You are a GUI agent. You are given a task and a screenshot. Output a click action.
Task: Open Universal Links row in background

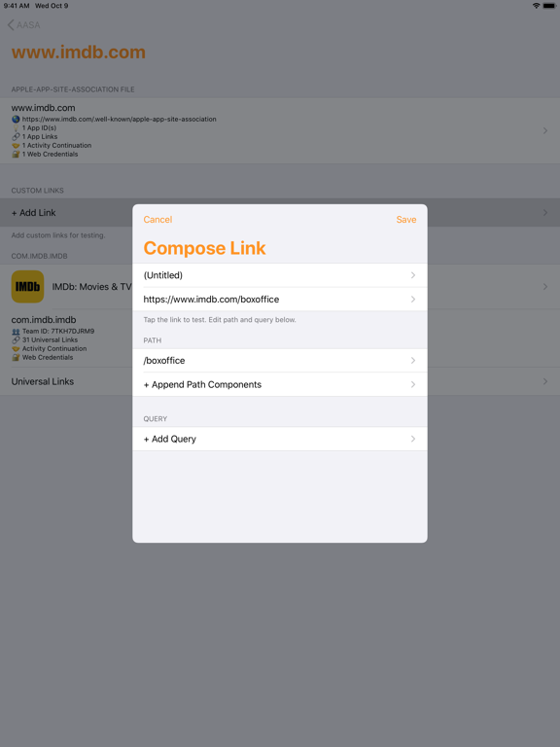(280, 381)
